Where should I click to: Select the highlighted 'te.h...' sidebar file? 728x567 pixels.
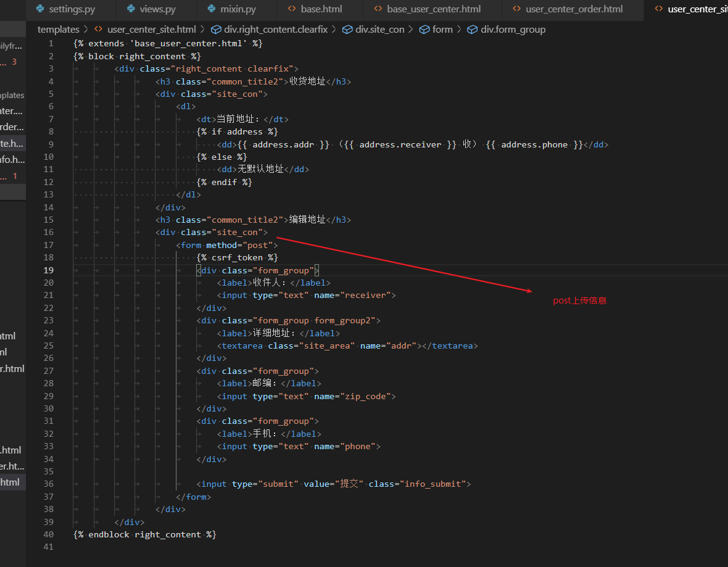[12, 143]
